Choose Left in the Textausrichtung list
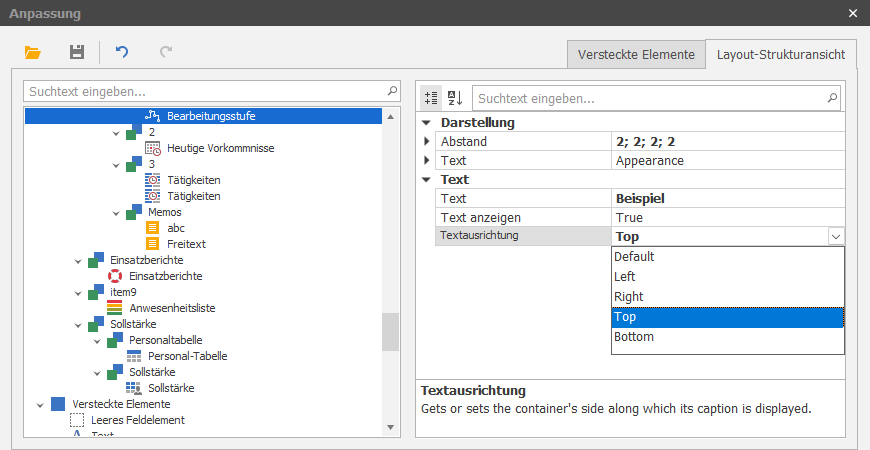The image size is (870, 450). [625, 277]
